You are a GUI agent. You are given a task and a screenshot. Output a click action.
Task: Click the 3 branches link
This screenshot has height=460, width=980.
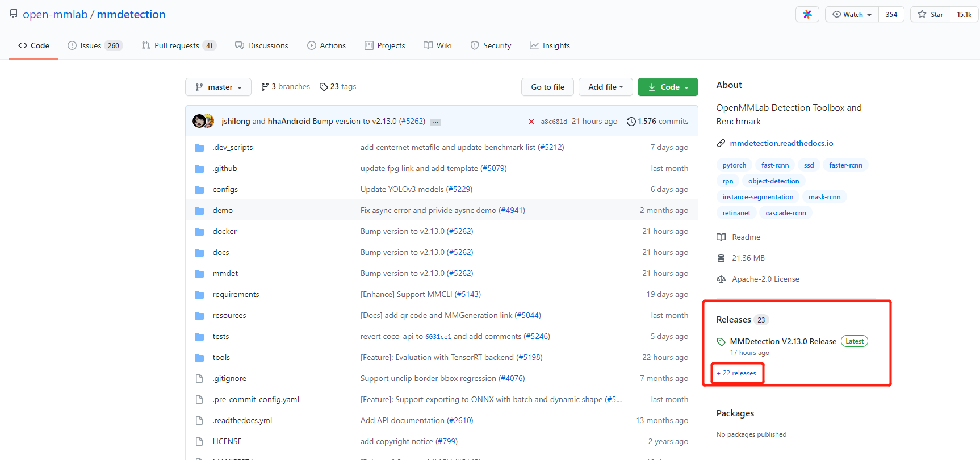point(286,87)
